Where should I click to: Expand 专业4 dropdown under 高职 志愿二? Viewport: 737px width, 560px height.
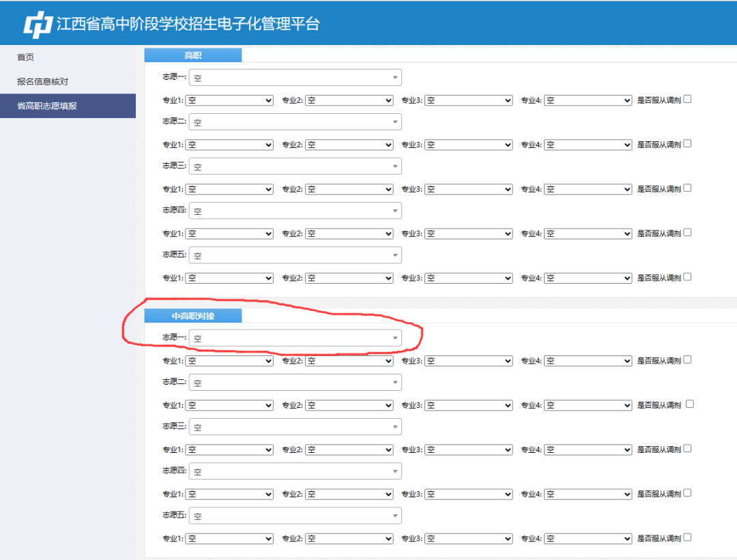(588, 145)
